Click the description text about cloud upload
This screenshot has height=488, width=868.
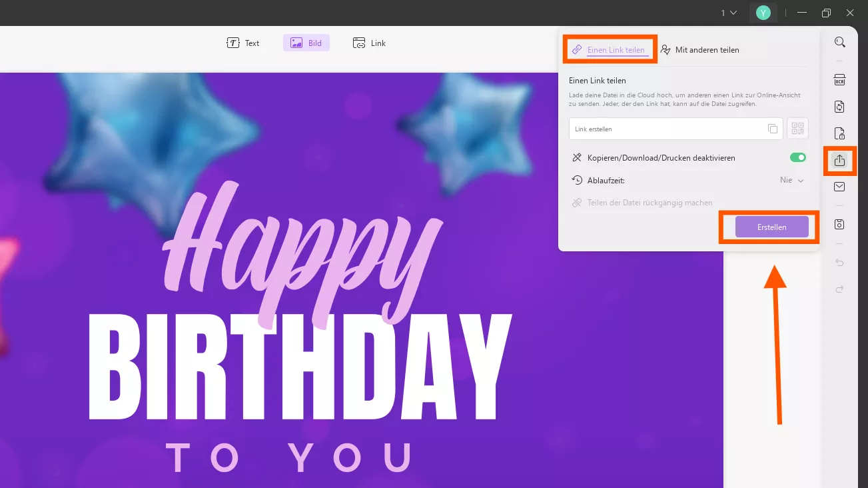pyautogui.click(x=683, y=99)
